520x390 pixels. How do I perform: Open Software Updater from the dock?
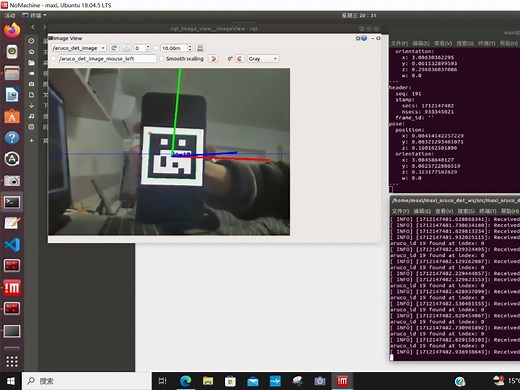[12, 159]
